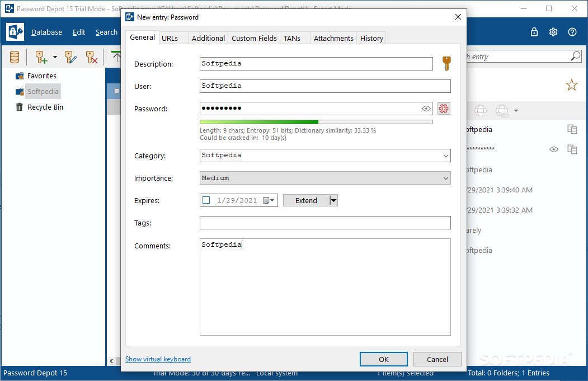The height and width of the screenshot is (381, 588).
Task: Select the Softpedia folder in sidebar
Action: [x=43, y=92]
